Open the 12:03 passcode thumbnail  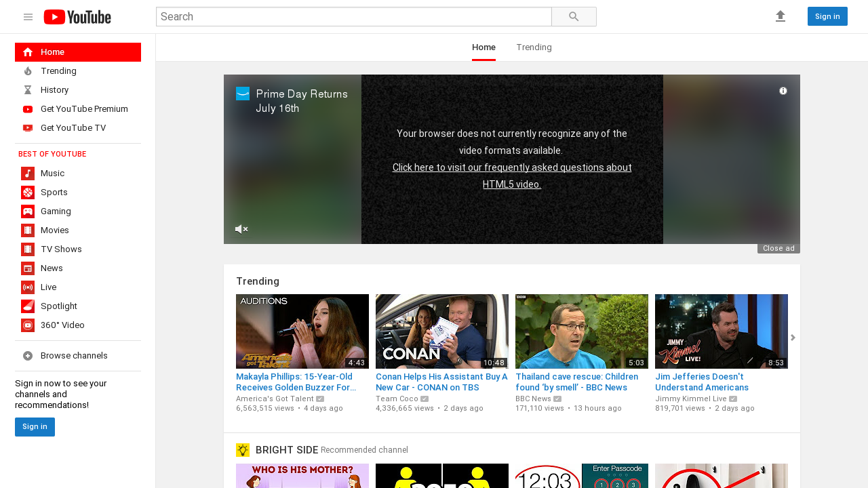tap(582, 476)
